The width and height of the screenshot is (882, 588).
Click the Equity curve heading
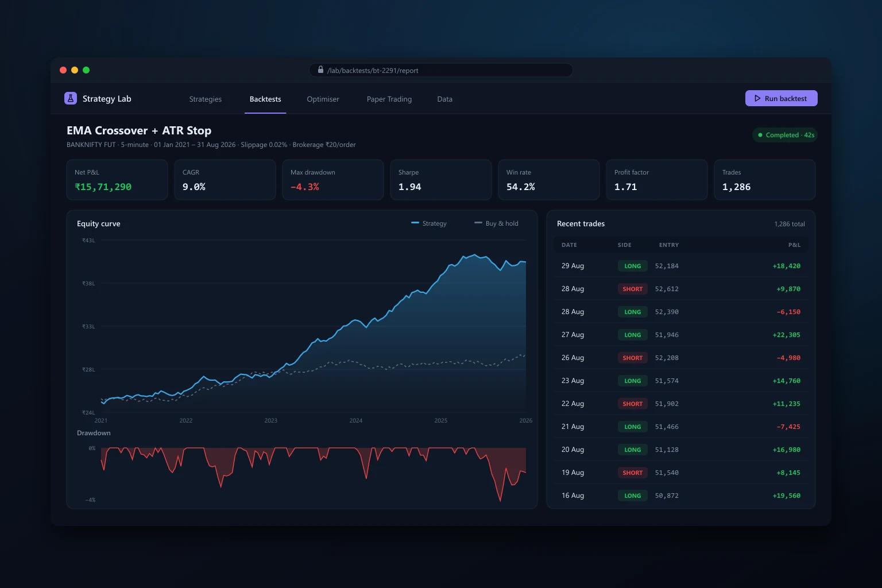99,223
